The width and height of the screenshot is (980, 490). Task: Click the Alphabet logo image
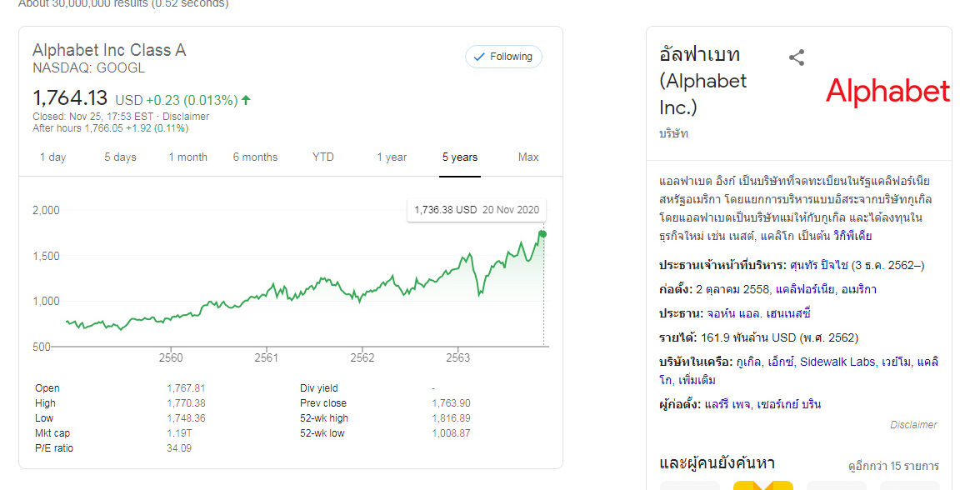pos(887,92)
